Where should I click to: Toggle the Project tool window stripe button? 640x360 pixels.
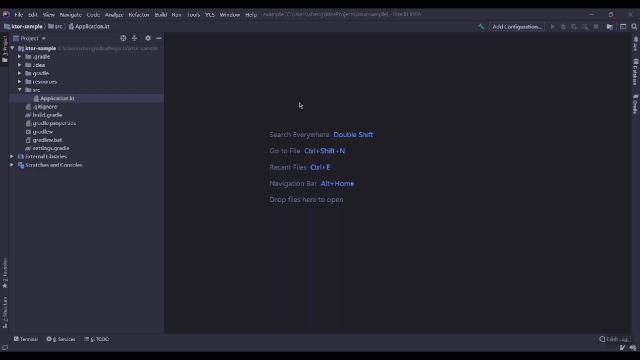point(4,49)
